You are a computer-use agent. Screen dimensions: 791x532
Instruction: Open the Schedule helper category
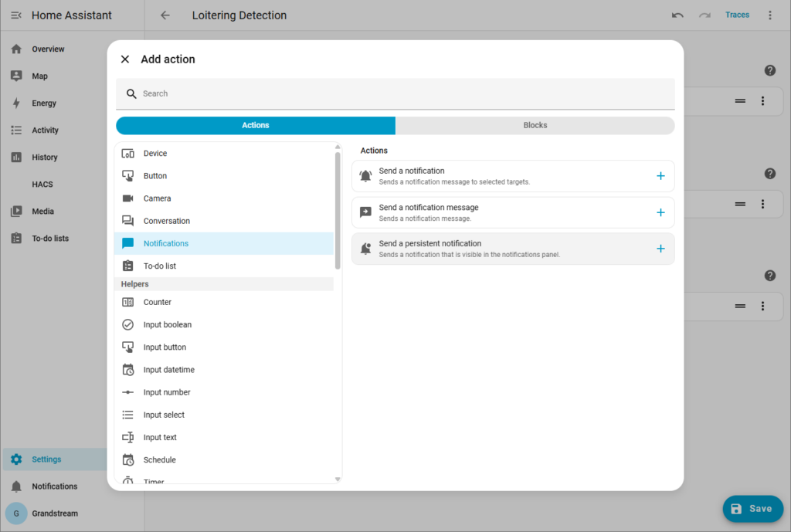(224, 460)
